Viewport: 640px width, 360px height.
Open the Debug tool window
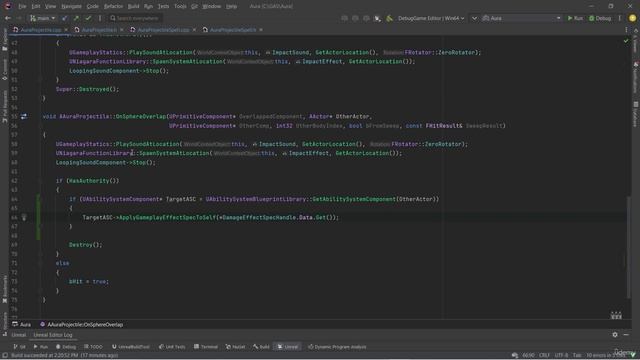[66, 347]
